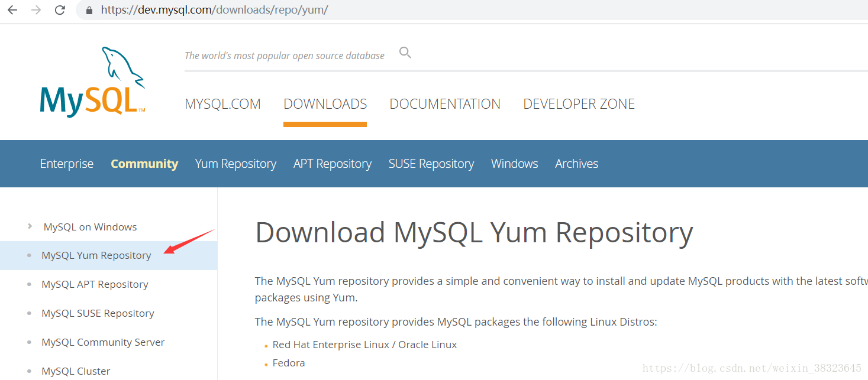Open MySQL on Windows sidebar link

pyautogui.click(x=90, y=227)
